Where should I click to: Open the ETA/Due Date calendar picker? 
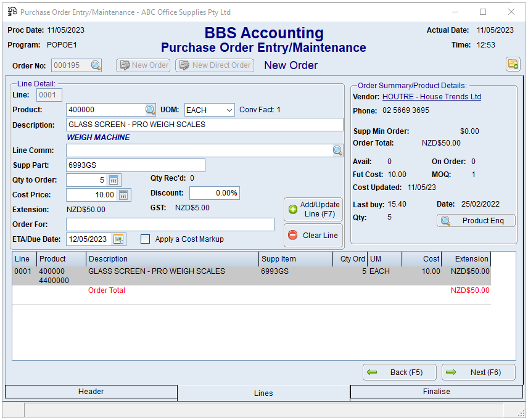[x=118, y=239]
